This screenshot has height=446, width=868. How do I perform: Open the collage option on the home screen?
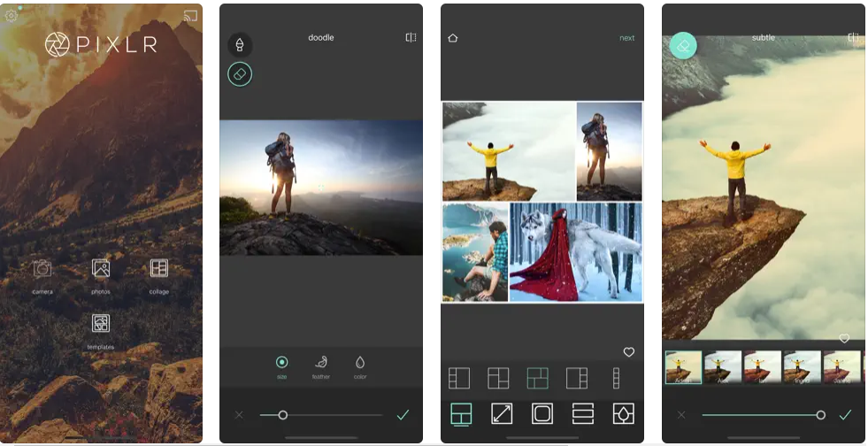159,275
